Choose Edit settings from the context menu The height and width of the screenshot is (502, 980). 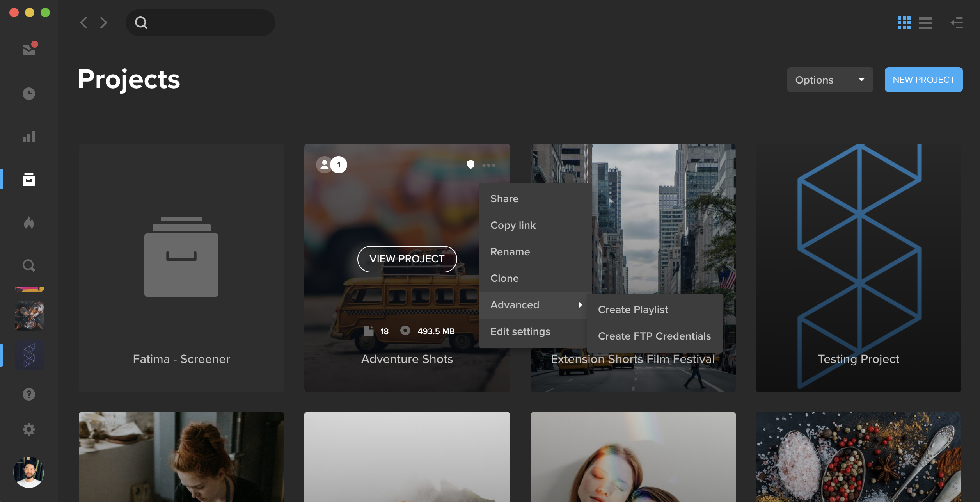533,331
